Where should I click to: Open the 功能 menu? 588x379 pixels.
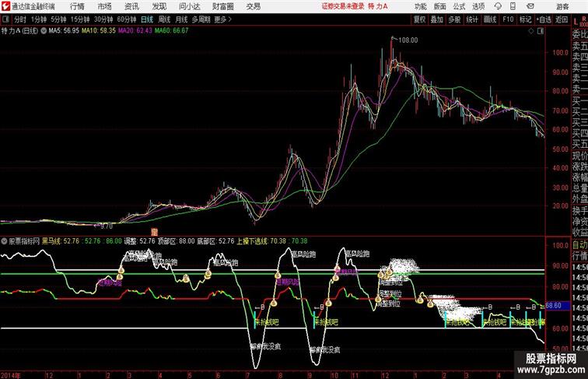[x=420, y=6]
